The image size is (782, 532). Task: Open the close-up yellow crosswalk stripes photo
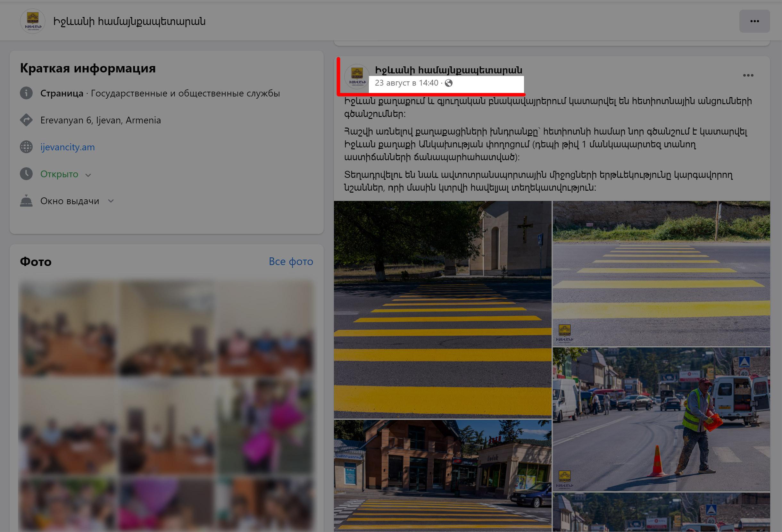tap(661, 274)
